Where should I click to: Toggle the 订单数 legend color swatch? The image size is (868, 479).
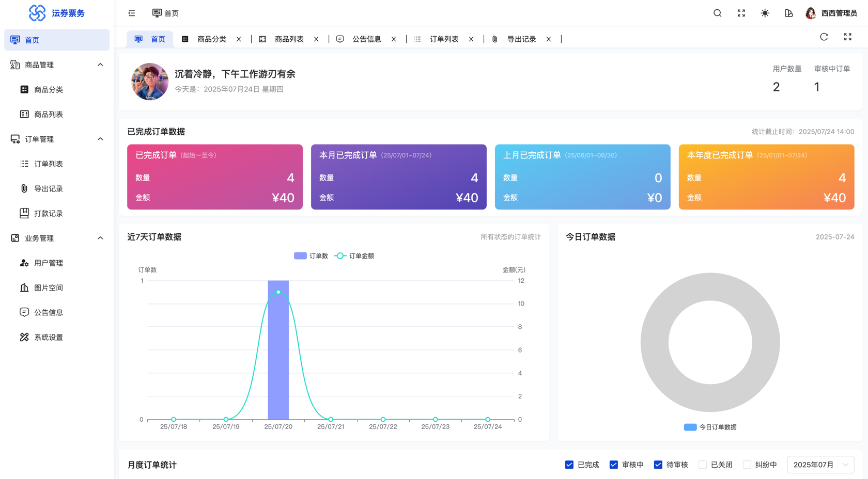pyautogui.click(x=300, y=256)
